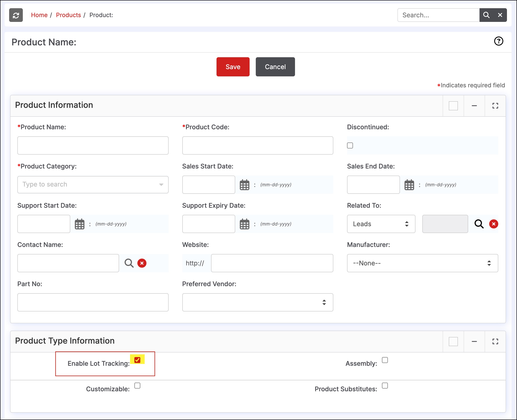The width and height of the screenshot is (517, 420).
Task: Click the refresh icon beside the breadcrumb
Action: (x=16, y=15)
